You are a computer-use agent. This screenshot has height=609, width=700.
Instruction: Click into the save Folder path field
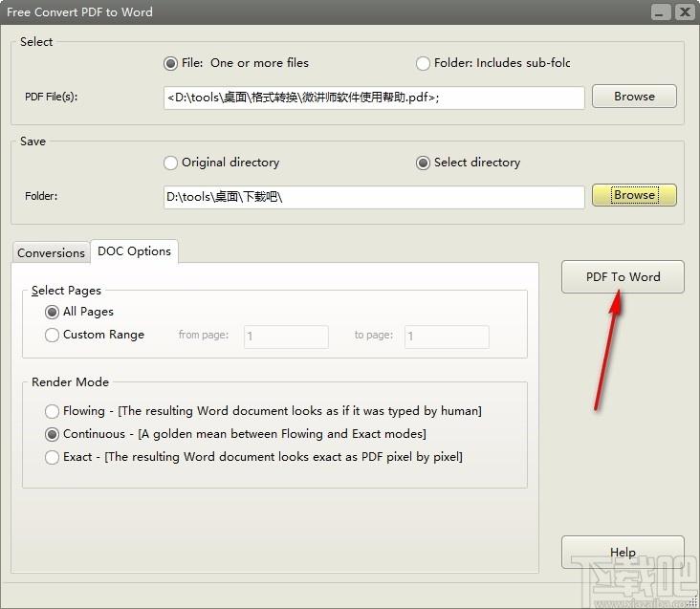374,197
